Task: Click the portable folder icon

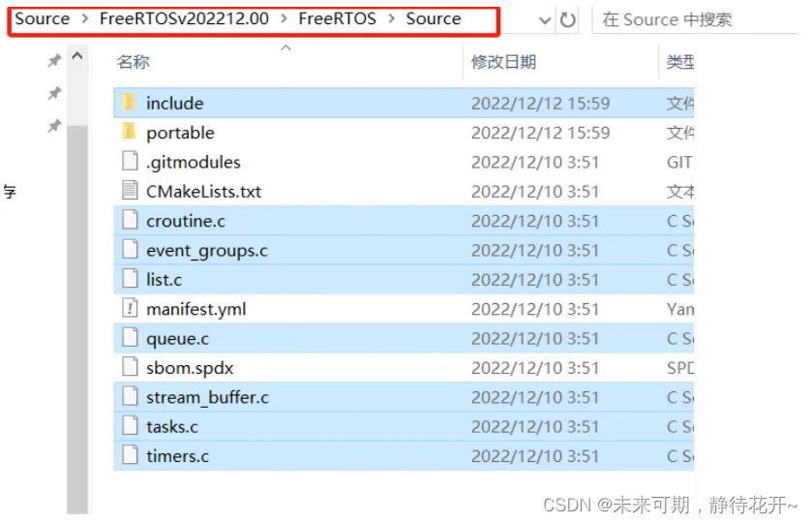Action: (x=130, y=132)
